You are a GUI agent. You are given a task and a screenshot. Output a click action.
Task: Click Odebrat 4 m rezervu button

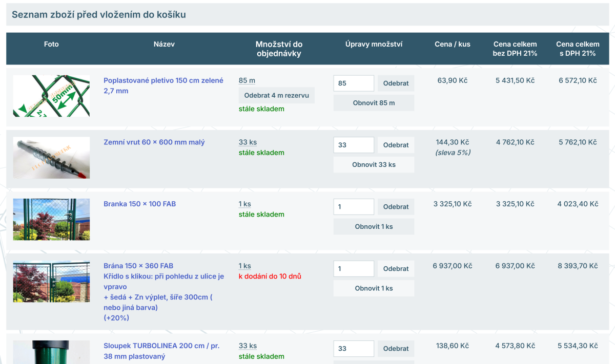click(x=277, y=95)
